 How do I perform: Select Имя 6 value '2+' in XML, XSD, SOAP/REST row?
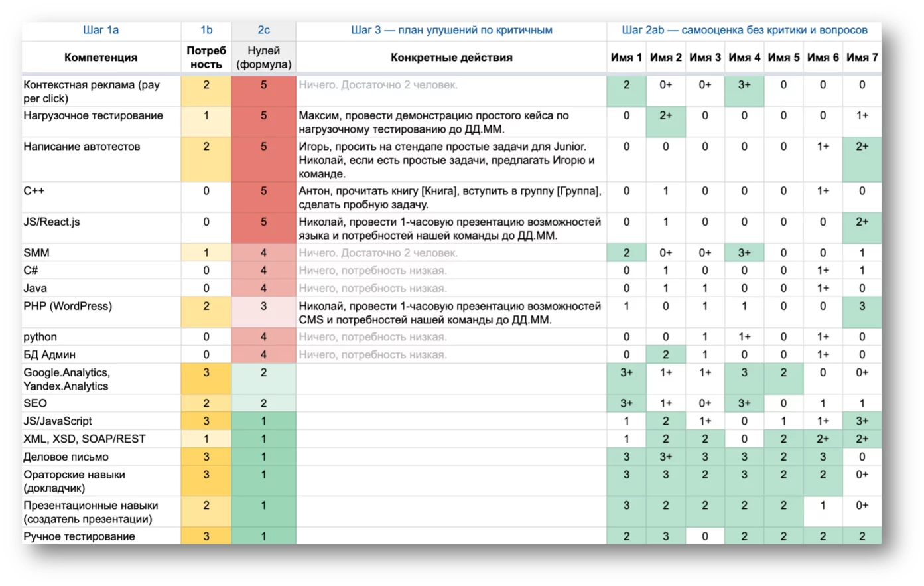click(823, 439)
